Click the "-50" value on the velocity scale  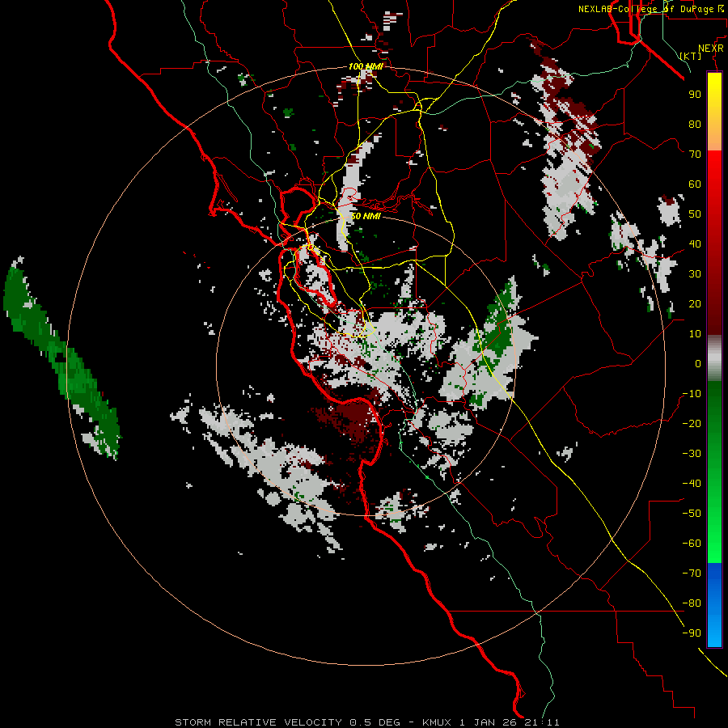[692, 514]
